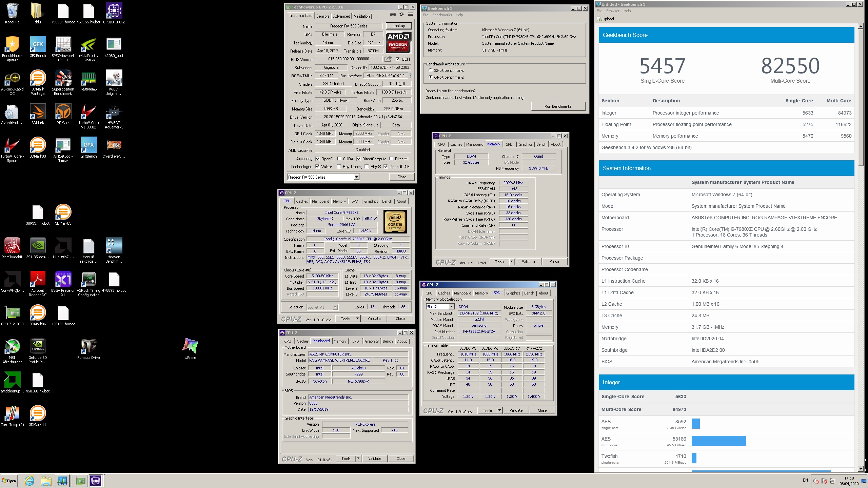Toggle the CUDA checkbox

tap(339, 159)
